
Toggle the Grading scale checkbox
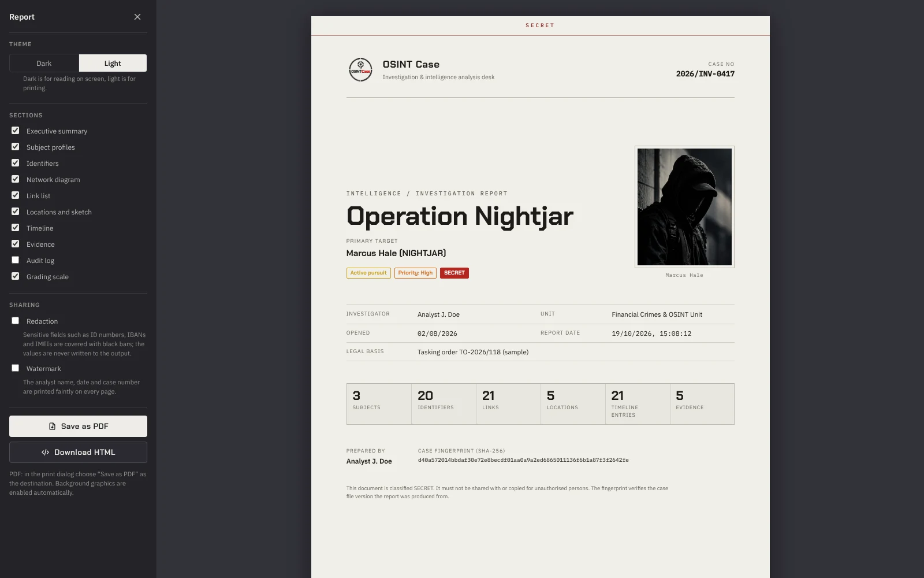16,276
